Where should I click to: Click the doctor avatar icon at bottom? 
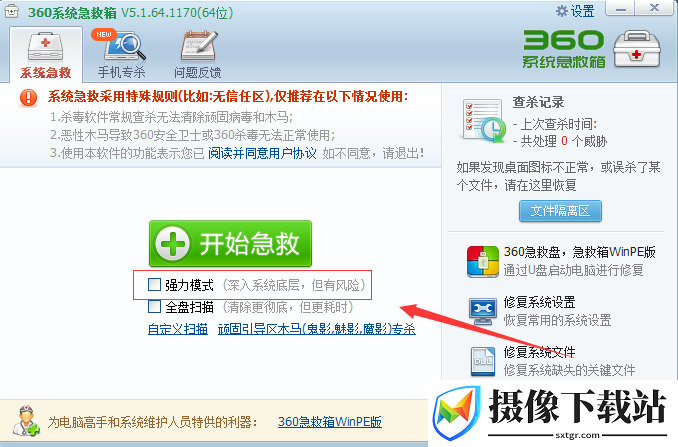[x=26, y=421]
